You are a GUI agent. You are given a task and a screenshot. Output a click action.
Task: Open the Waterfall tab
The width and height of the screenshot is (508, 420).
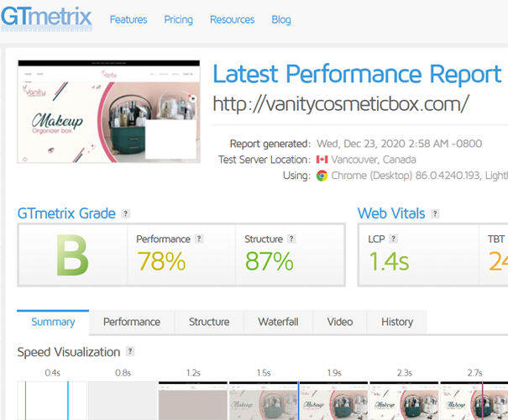[x=278, y=322]
